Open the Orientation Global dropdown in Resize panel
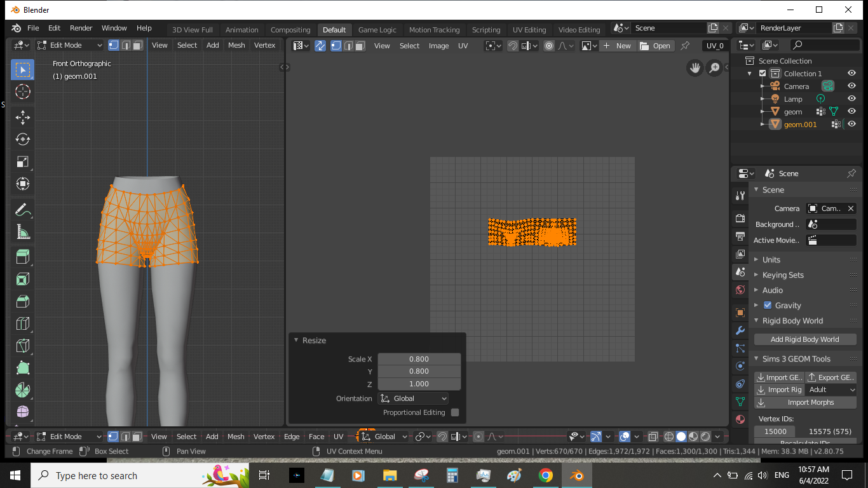 tap(414, 398)
